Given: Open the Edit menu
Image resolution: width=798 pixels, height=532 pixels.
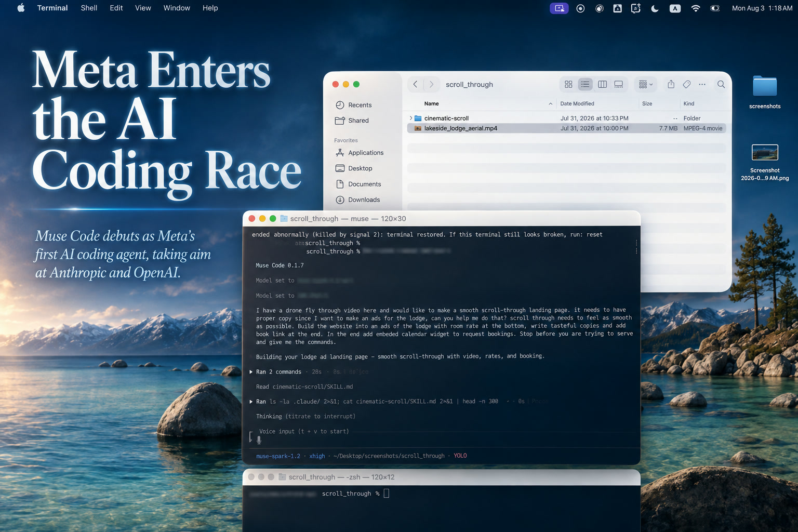Looking at the screenshot, I should click(116, 8).
